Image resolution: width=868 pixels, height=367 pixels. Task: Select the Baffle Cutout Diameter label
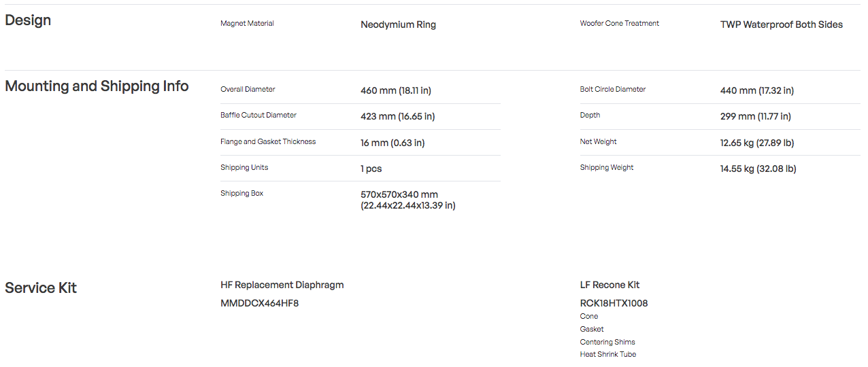click(258, 115)
